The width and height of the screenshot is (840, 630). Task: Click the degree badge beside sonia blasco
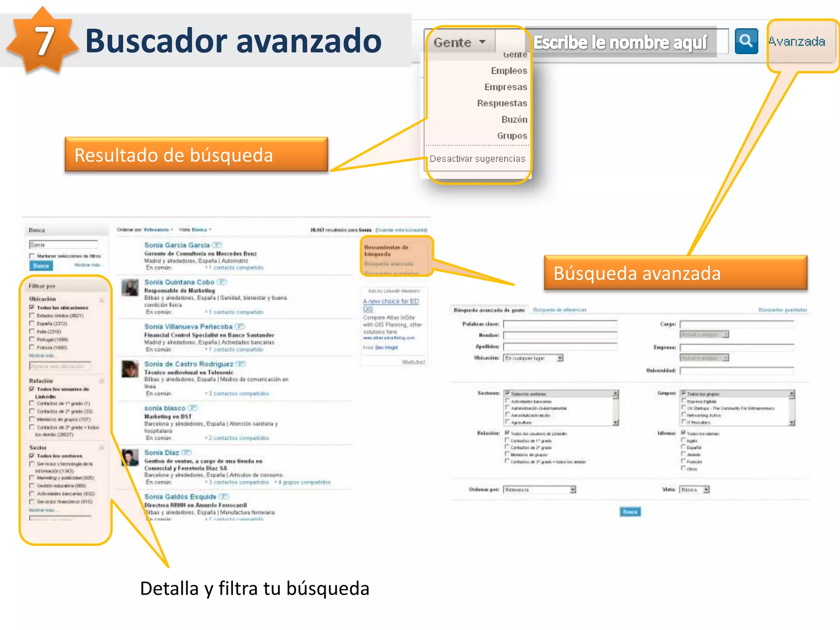click(x=193, y=408)
